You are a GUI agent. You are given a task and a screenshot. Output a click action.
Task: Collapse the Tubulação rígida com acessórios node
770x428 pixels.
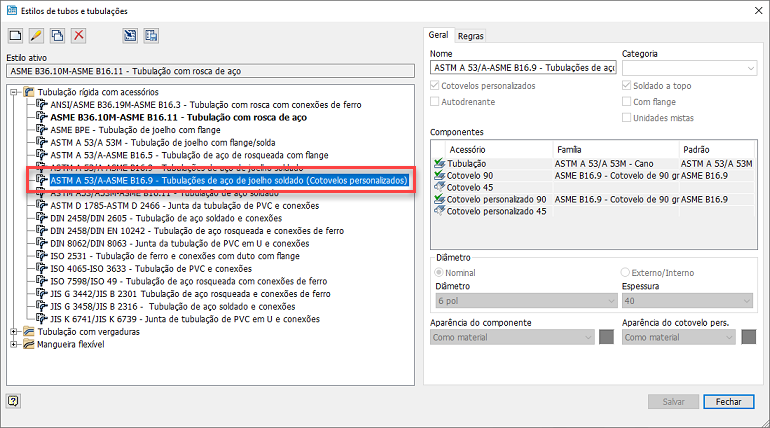coord(14,92)
